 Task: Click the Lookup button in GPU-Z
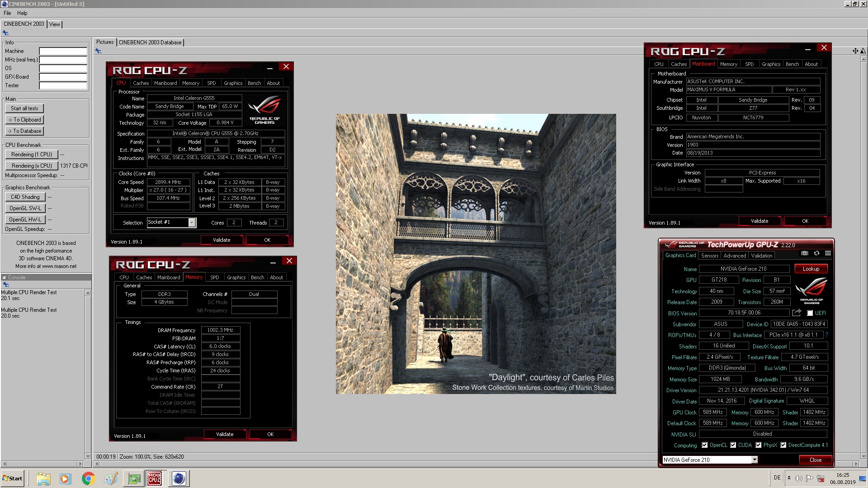click(x=811, y=269)
